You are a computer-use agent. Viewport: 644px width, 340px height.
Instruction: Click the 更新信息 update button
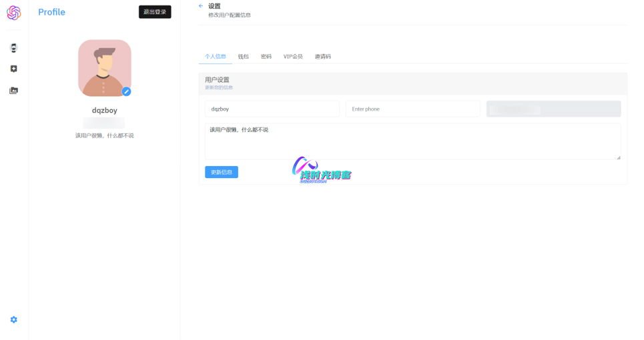click(x=222, y=172)
